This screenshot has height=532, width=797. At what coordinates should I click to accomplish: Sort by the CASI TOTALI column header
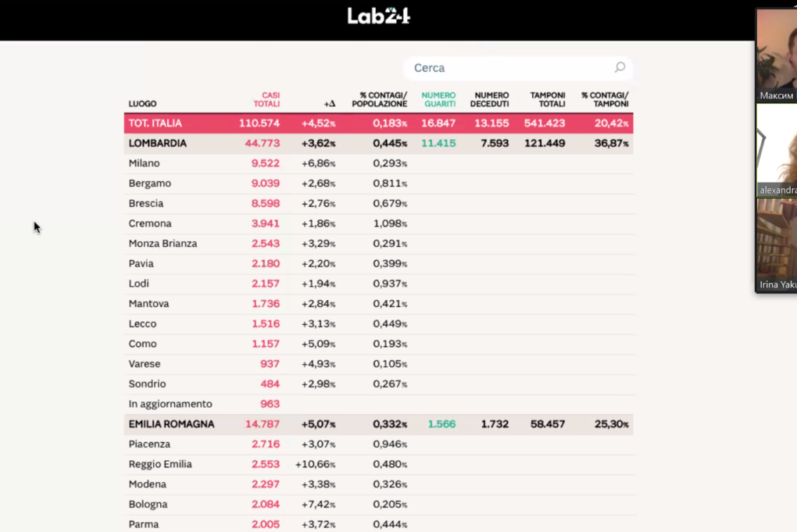[x=267, y=99]
